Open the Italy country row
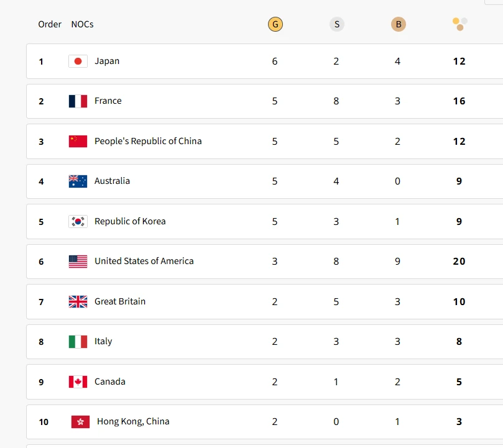The width and height of the screenshot is (503, 448). coord(103,341)
